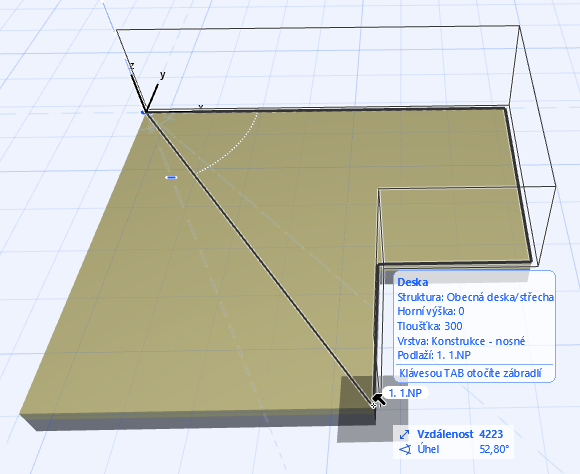Click the Deska title in the info tag
Screen dimensions: 580x474
[412, 282]
